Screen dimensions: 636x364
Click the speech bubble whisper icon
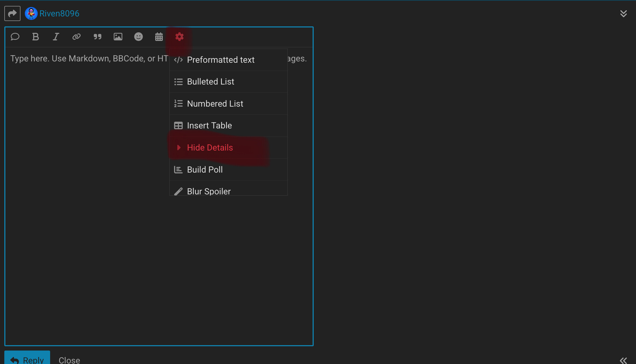click(x=15, y=37)
